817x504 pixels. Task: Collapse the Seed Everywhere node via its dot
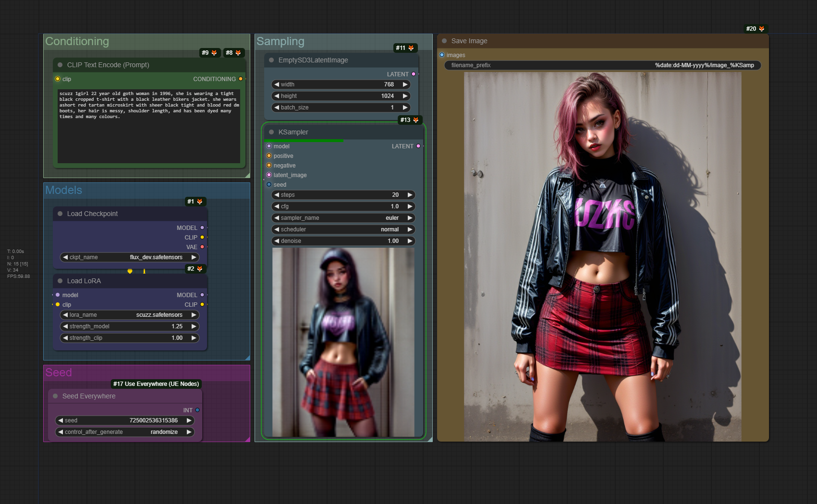pyautogui.click(x=55, y=396)
